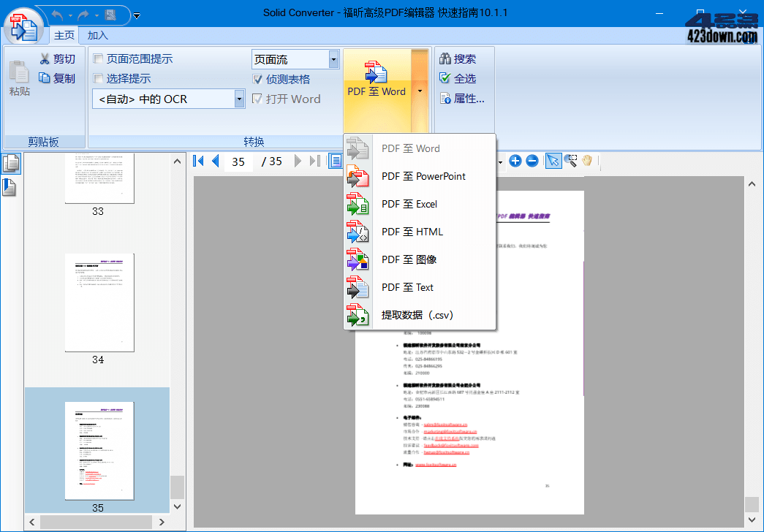Open the pages thumbnail panel icon
This screenshot has height=532, width=764.
[12, 164]
